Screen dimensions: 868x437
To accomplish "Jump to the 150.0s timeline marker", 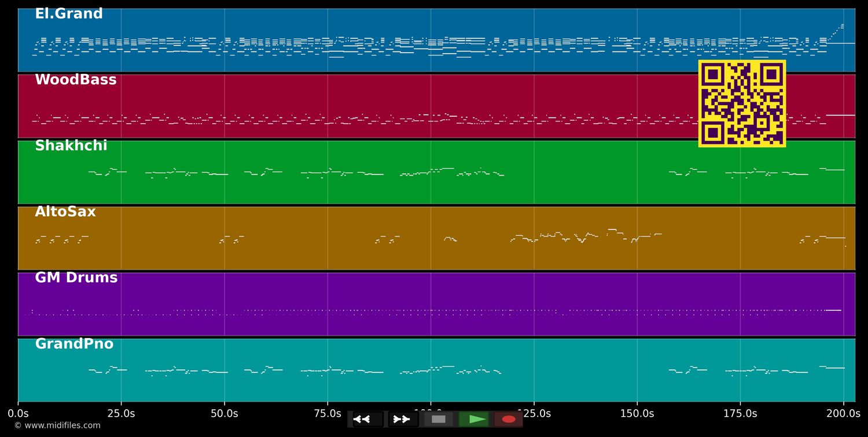I will click(637, 413).
